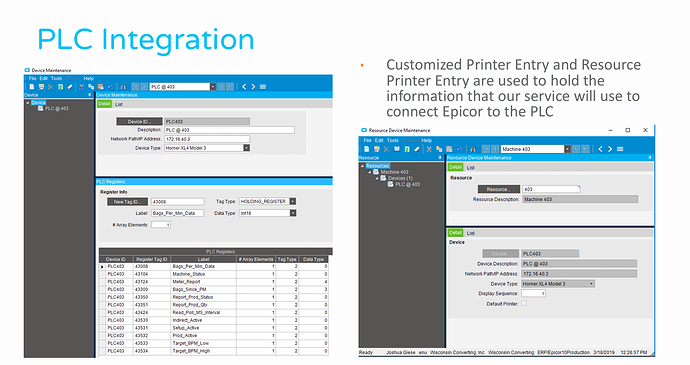690x365 pixels.
Task: Select Machine_Status row in PLC Registers
Action: (214, 274)
